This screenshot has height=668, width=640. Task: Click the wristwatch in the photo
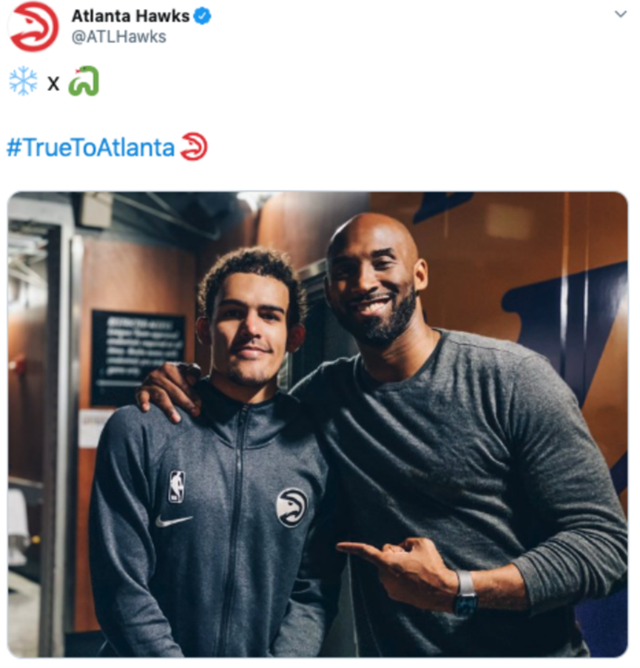tap(465, 593)
